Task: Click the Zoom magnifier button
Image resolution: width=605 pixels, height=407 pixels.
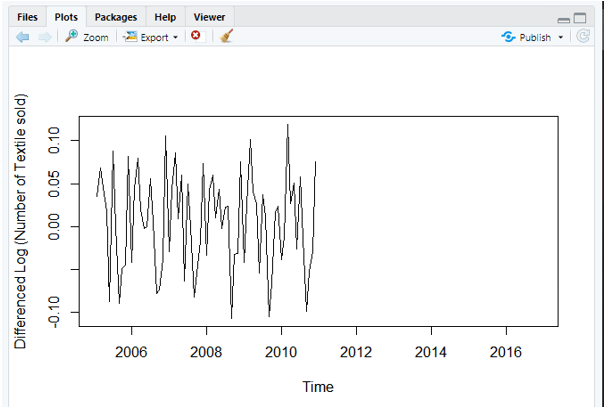Action: [87, 37]
